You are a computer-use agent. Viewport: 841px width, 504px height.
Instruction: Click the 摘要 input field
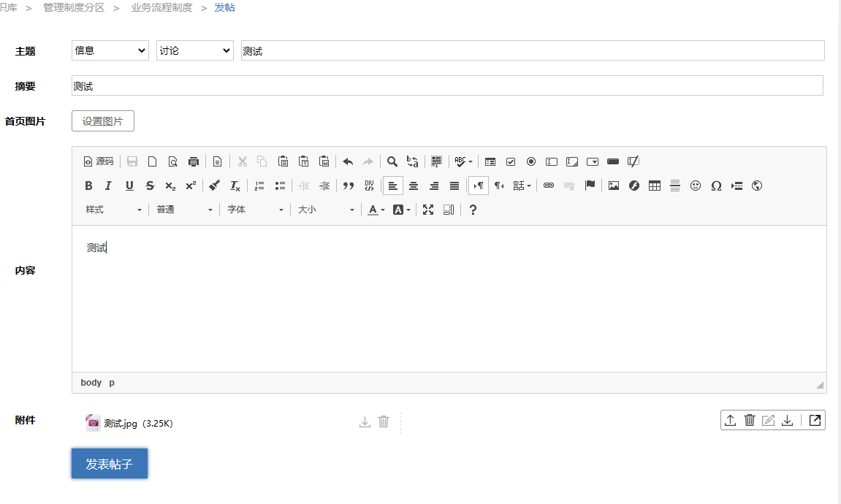[447, 85]
